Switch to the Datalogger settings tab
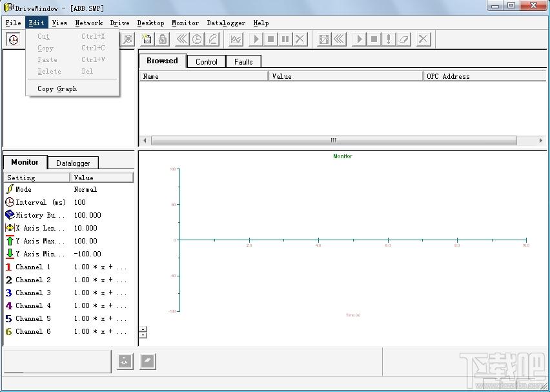The height and width of the screenshot is (392, 550). (73, 163)
